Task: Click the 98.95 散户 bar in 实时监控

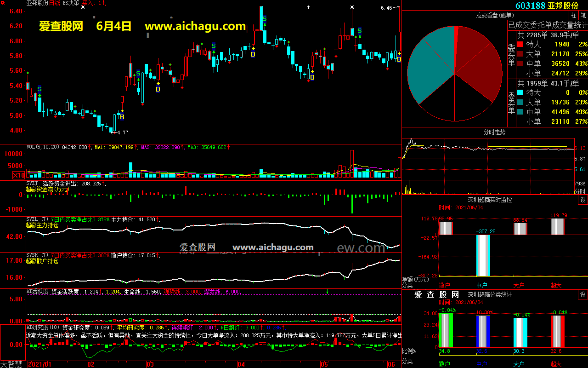Action: coord(446,228)
